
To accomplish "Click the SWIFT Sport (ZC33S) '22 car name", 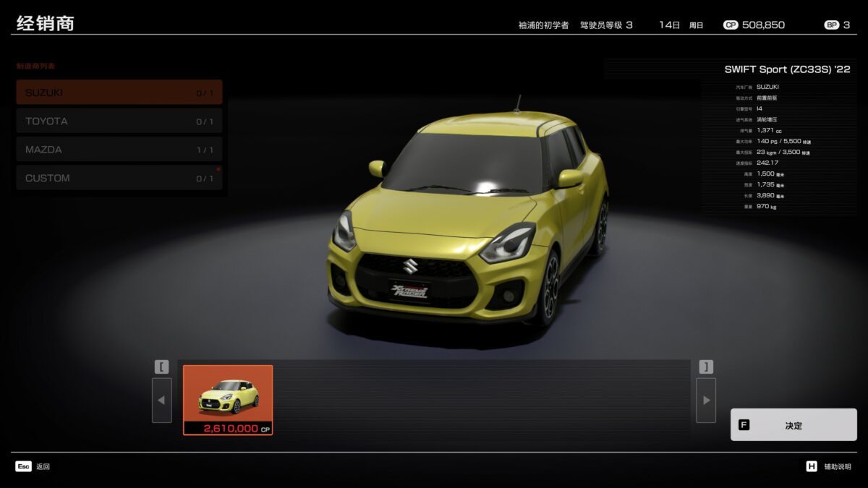I will click(x=788, y=69).
